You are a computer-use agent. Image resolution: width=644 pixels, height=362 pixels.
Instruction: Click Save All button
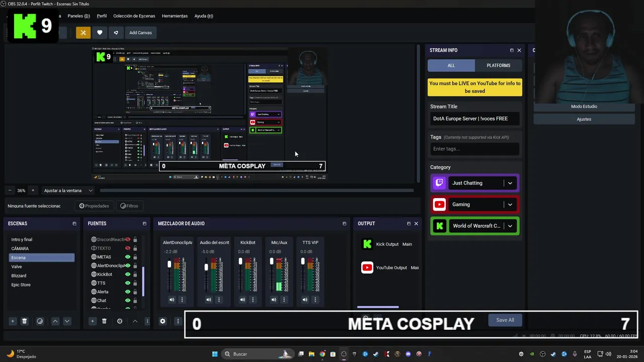[x=505, y=320]
